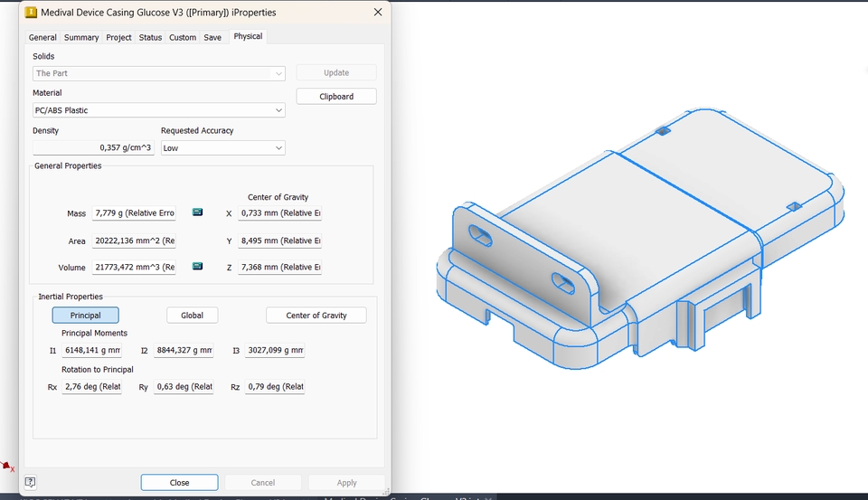
Task: Close the iProperties dialog with the X
Action: coord(378,12)
